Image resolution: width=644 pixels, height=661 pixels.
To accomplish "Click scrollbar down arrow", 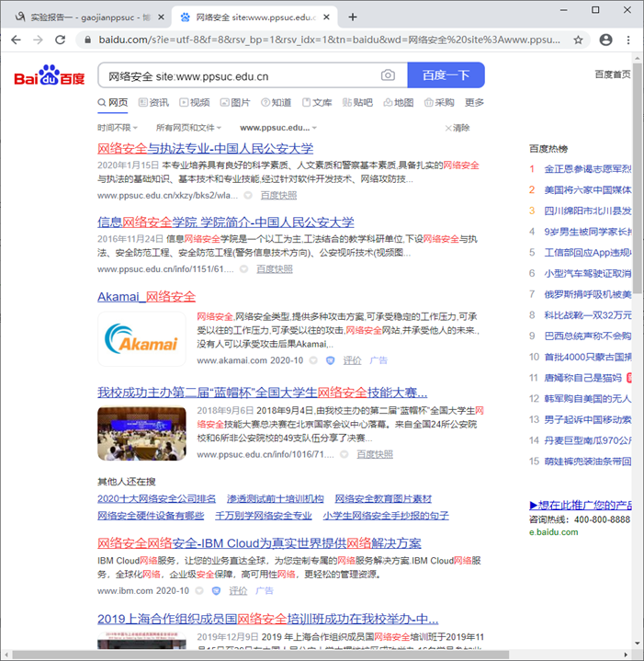I will coord(638,644).
